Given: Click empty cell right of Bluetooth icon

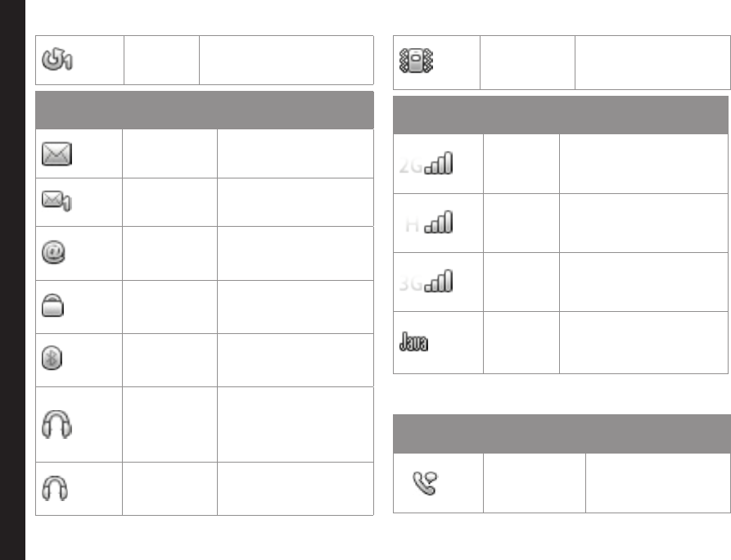Looking at the screenshot, I should [x=169, y=360].
